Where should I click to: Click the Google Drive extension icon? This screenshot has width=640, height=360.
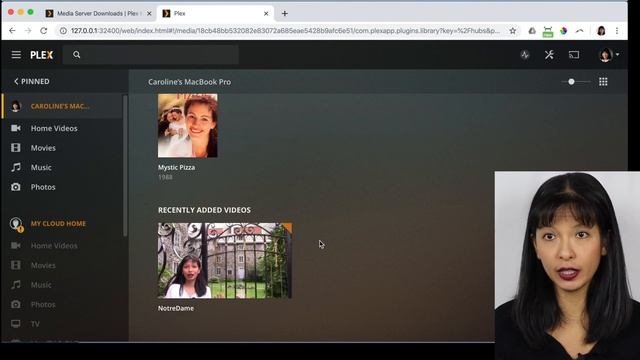pos(532,31)
